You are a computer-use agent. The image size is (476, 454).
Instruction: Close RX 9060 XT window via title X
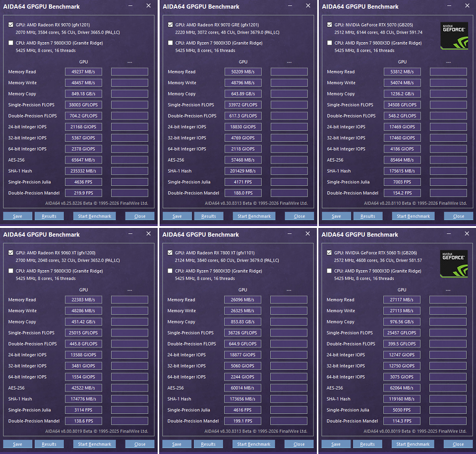(148, 233)
